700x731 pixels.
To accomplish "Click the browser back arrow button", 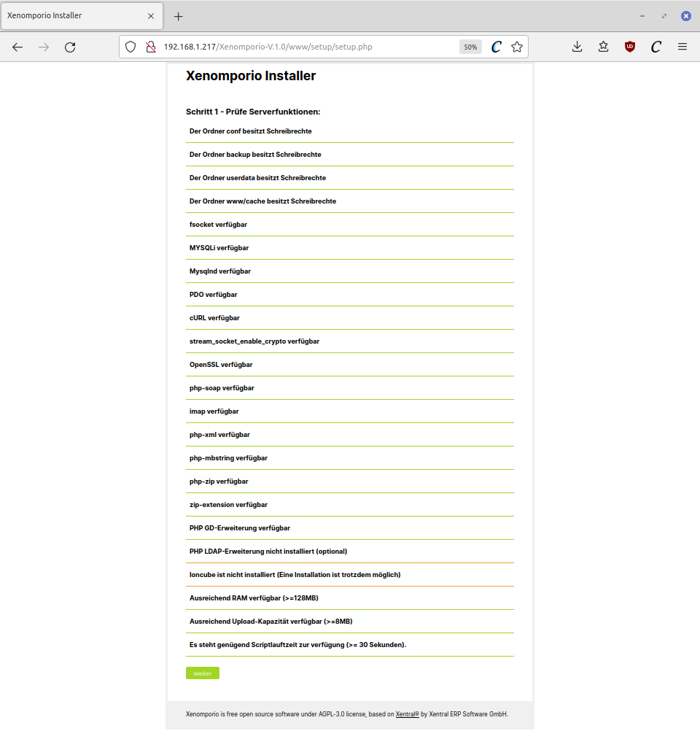I will [17, 47].
